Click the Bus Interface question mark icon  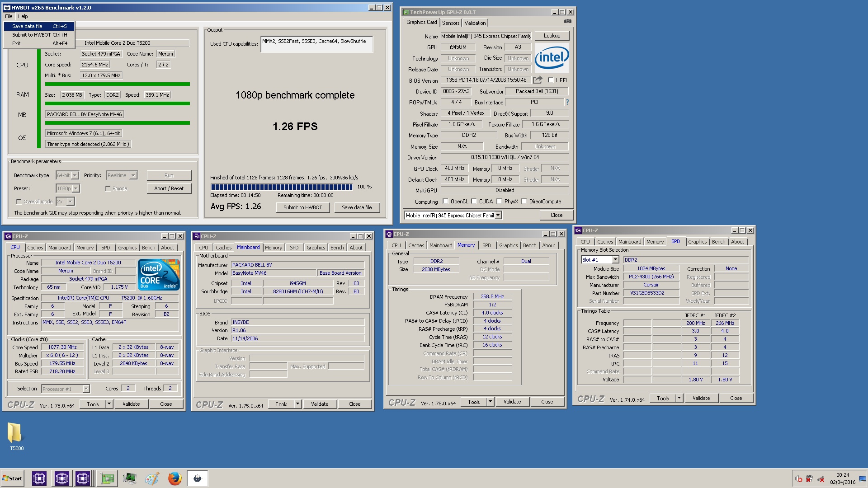567,102
